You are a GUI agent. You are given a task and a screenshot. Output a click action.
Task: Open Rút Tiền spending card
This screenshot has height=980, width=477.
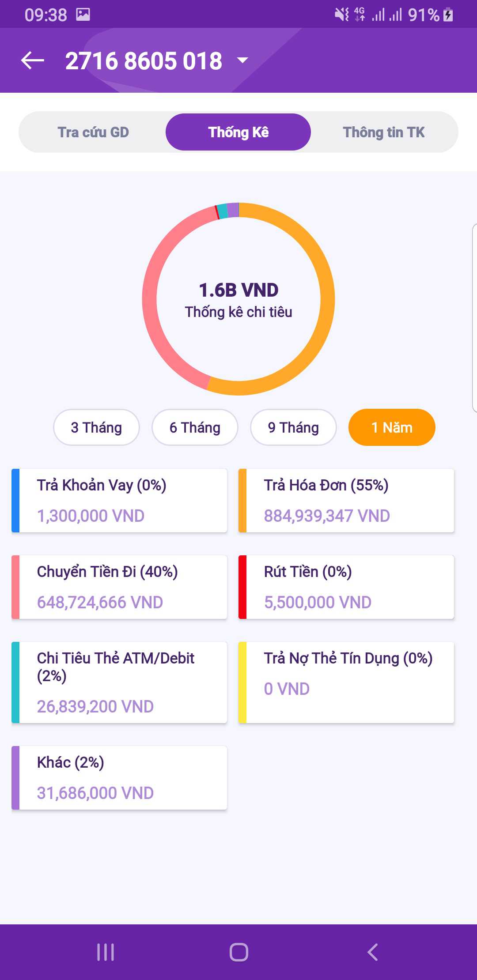(346, 587)
